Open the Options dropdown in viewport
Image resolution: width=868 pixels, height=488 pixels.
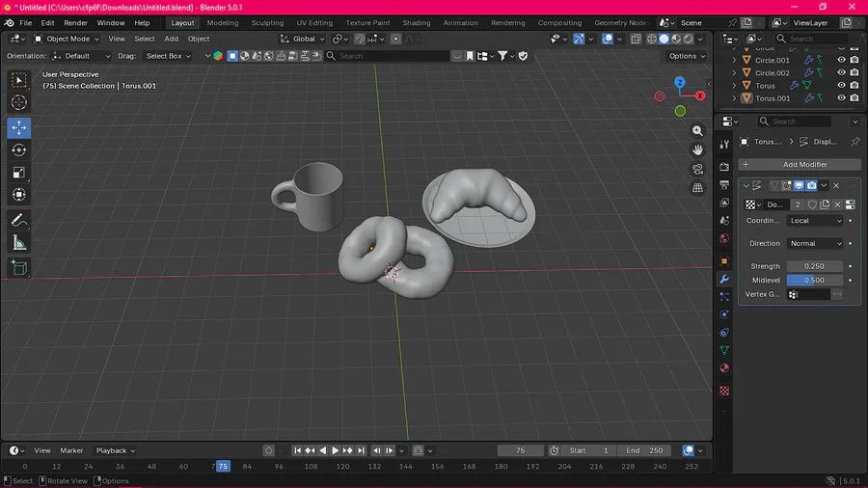687,56
